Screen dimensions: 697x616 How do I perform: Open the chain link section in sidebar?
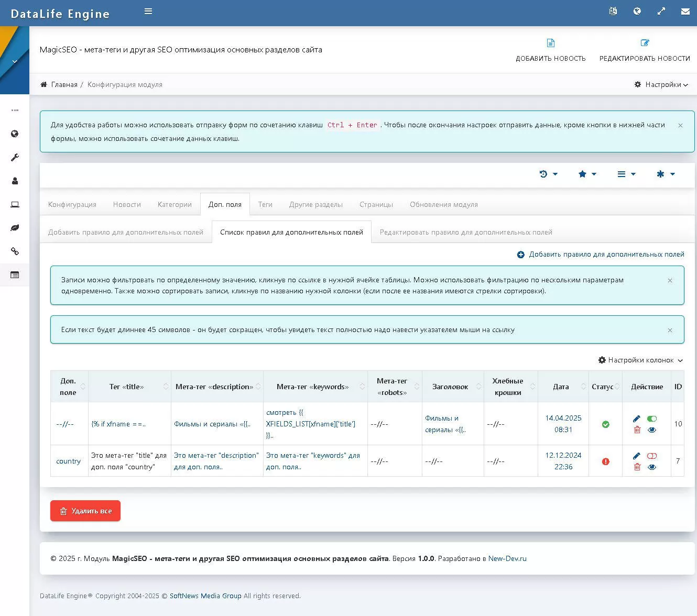point(15,251)
